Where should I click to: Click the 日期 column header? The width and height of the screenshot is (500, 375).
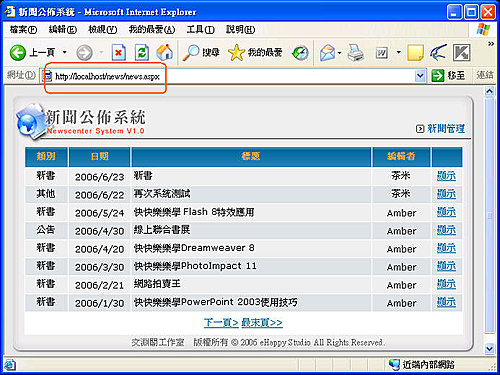tap(99, 156)
